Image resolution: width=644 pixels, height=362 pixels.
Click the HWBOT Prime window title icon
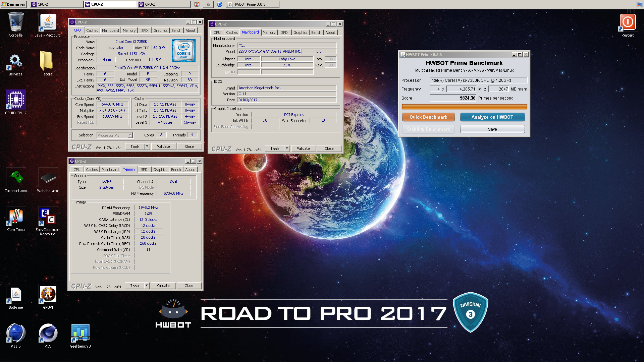(x=402, y=55)
